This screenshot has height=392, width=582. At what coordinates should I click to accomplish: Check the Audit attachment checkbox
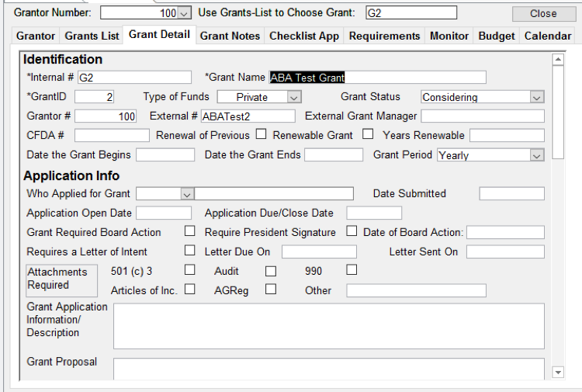[x=271, y=271]
